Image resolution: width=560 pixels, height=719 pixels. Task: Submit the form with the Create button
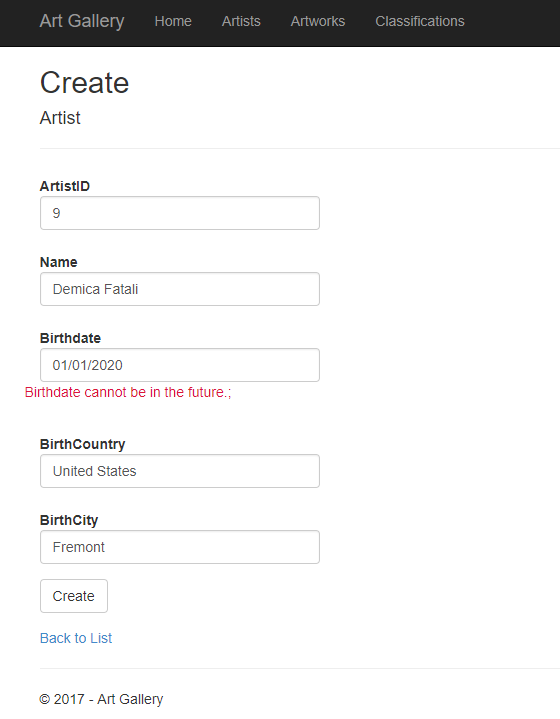pyautogui.click(x=74, y=596)
